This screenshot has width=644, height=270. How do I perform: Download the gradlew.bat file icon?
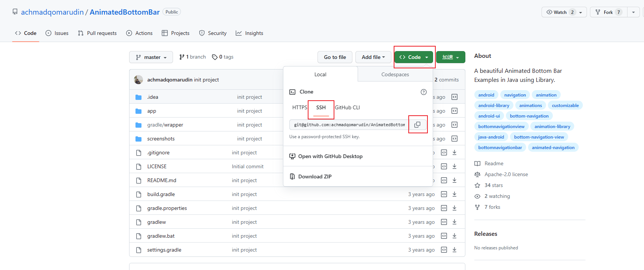pyautogui.click(x=454, y=236)
